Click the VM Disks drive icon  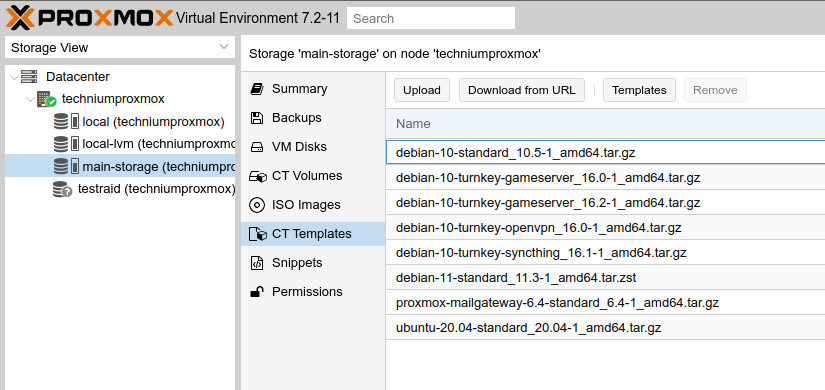click(257, 147)
